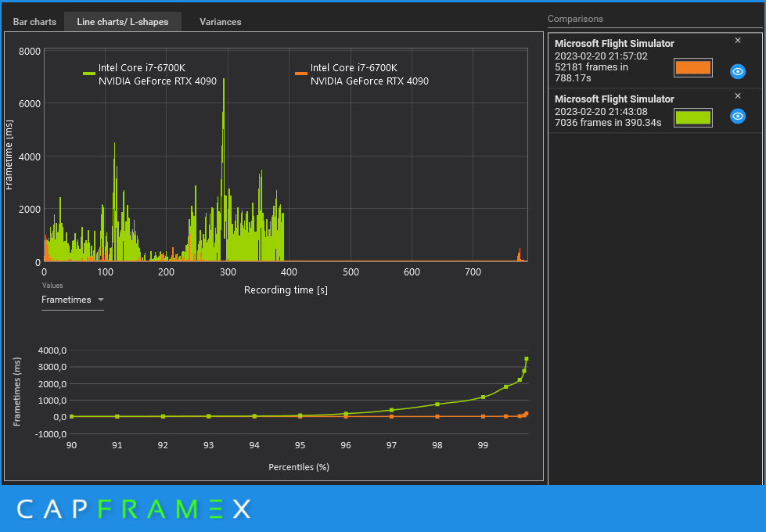Remove the 21:57:02 comparison entry
Viewport: 766px width, 532px height.
point(738,41)
